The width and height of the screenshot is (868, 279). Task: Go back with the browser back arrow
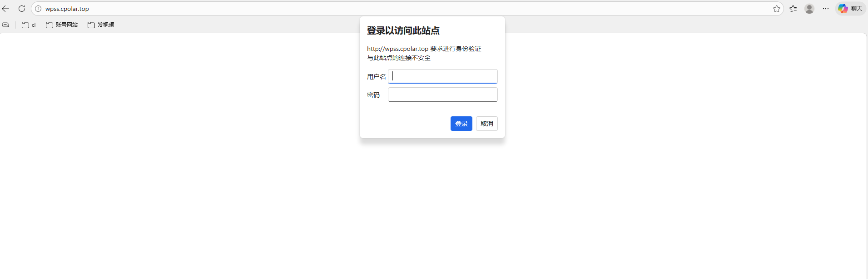pyautogui.click(x=5, y=9)
